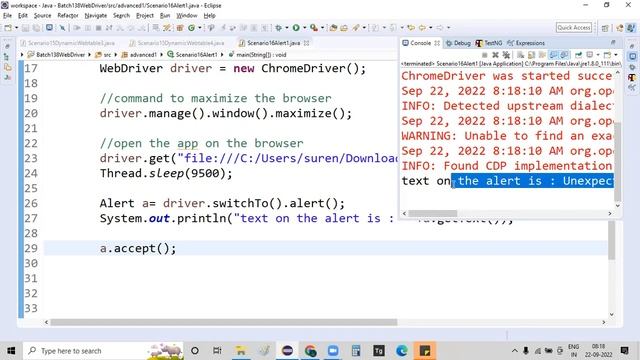Screen dimensions: 640x360
Task: Click the Open Type toolbar icon
Action: coord(333,28)
